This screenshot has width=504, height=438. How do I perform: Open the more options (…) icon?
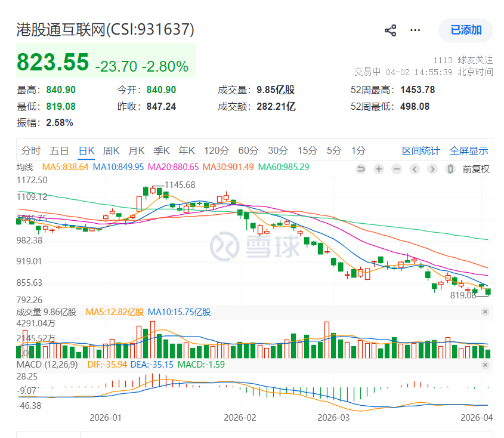[x=415, y=30]
